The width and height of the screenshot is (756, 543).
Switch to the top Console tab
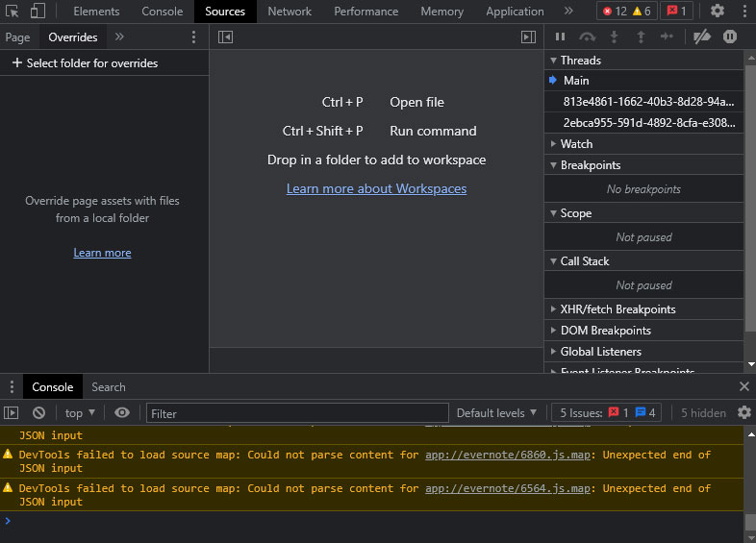[x=162, y=12]
